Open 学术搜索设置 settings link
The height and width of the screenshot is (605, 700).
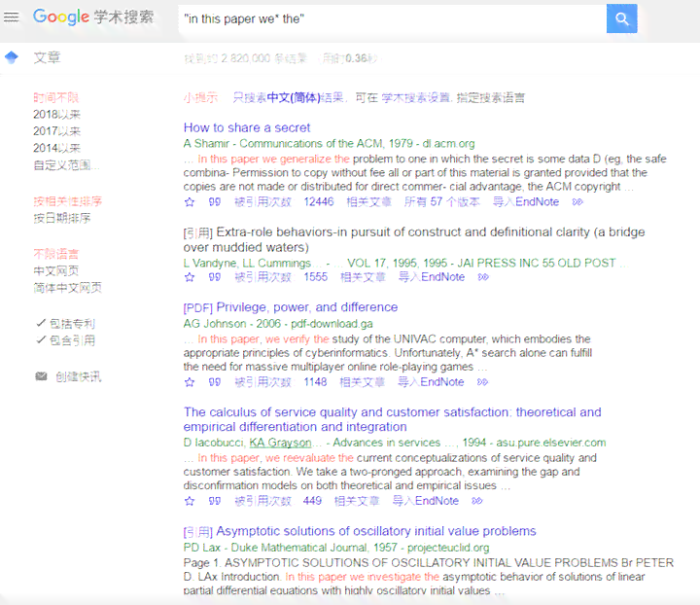pyautogui.click(x=416, y=97)
